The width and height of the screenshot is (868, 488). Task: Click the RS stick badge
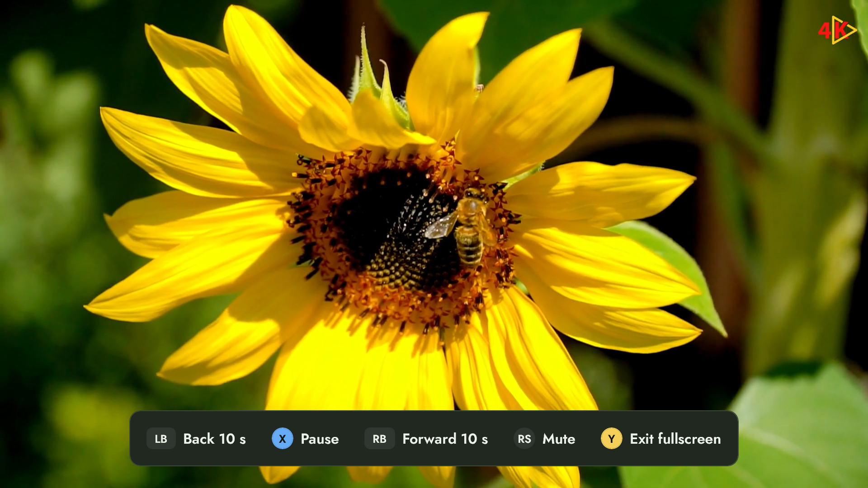[524, 439]
